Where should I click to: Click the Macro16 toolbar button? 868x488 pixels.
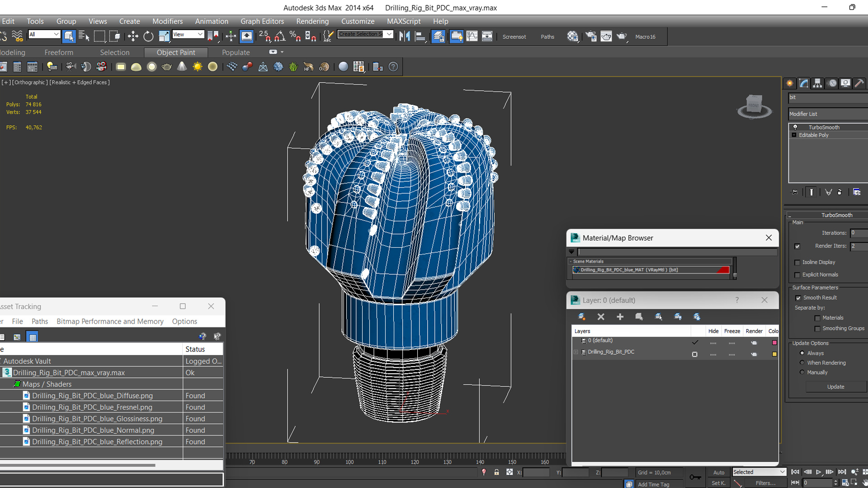[645, 37]
